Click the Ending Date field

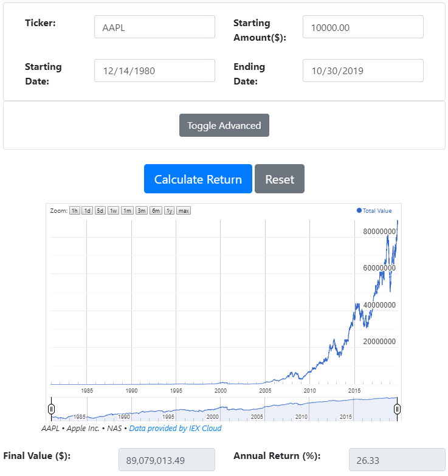(x=363, y=71)
